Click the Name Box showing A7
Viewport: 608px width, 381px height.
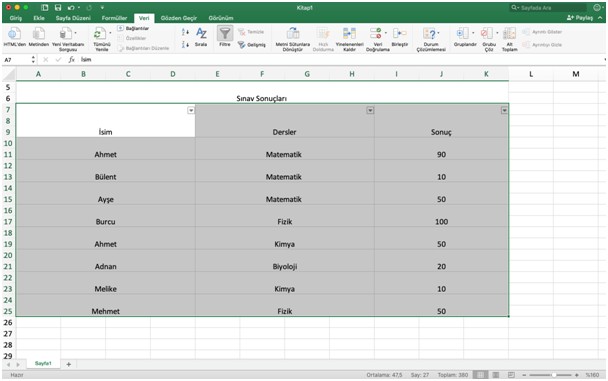(x=17, y=60)
